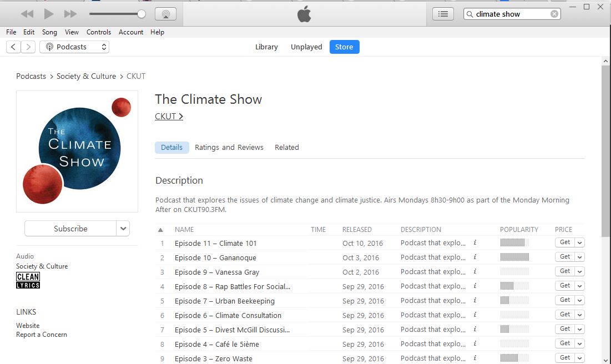Click the rewind previous track button
This screenshot has height=364, width=611.
(27, 14)
